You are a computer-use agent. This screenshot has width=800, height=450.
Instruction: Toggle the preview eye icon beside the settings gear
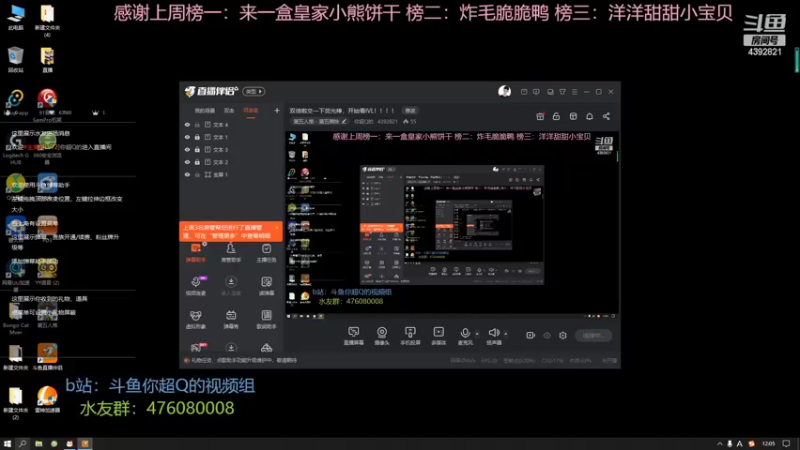tap(547, 335)
